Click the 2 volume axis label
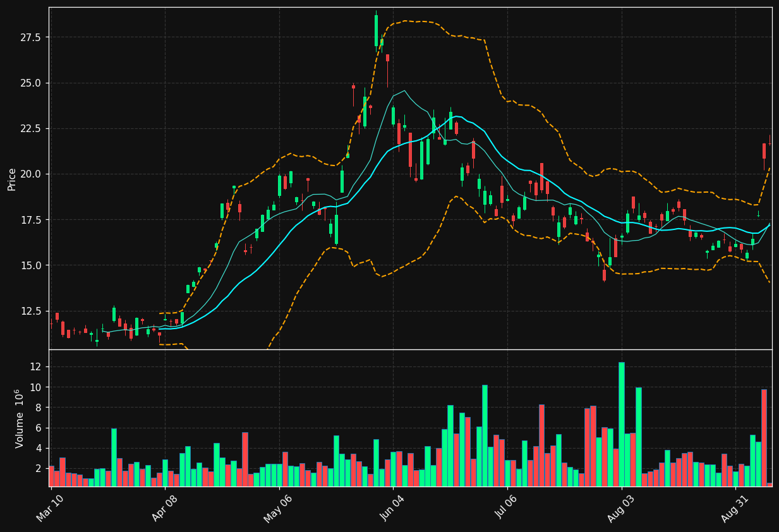This screenshot has width=779, height=532. point(38,468)
